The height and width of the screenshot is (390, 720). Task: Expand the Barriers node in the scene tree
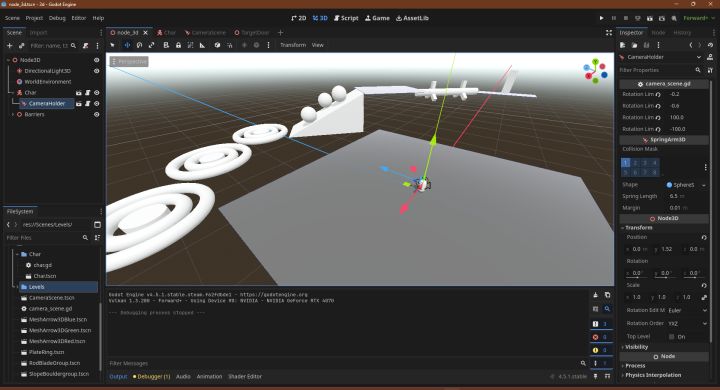point(12,114)
